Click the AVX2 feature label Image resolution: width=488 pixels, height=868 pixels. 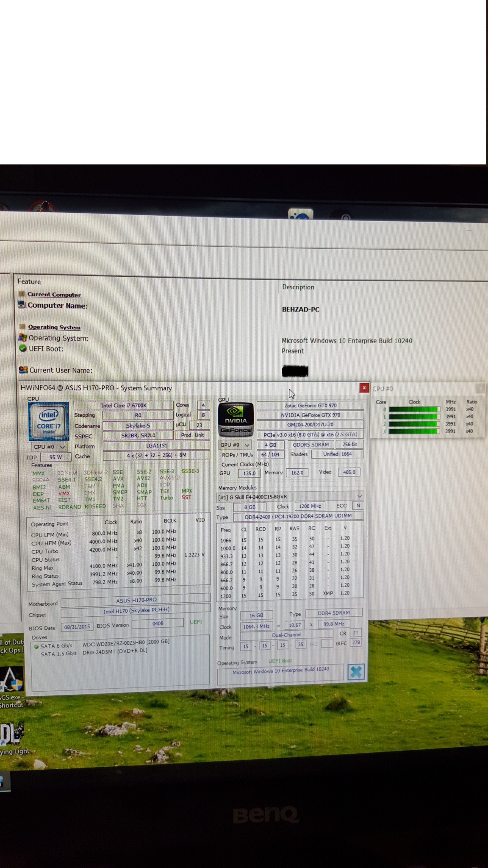tap(143, 478)
